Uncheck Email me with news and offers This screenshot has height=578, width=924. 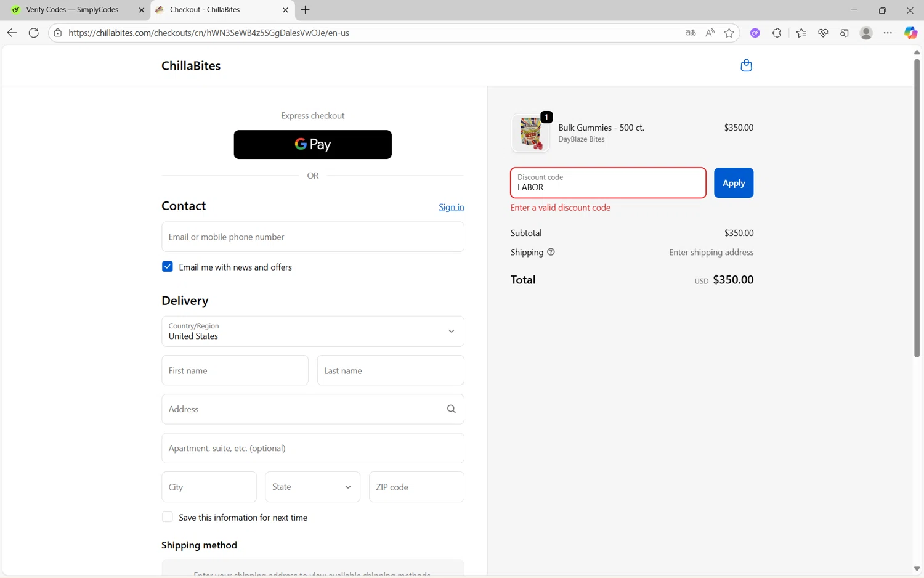point(168,267)
